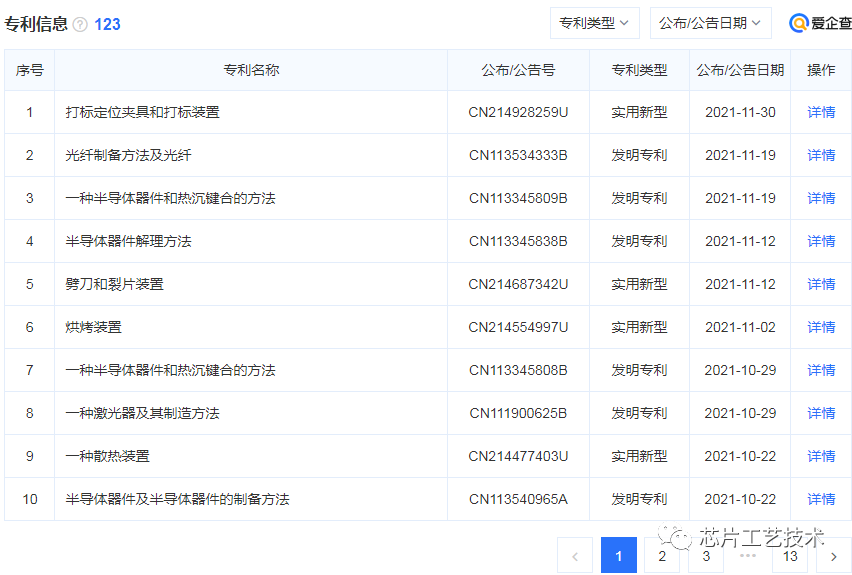852x575 pixels.
Task: View 详情 for 半导体器件解理方法
Action: 821,241
